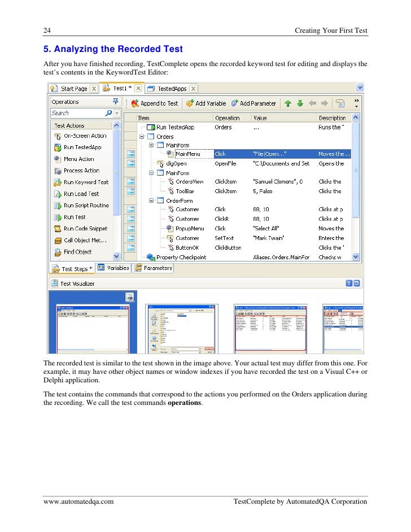This screenshot has width=411, height=532.
Task: Select the Call Object Method operation
Action: (81, 240)
